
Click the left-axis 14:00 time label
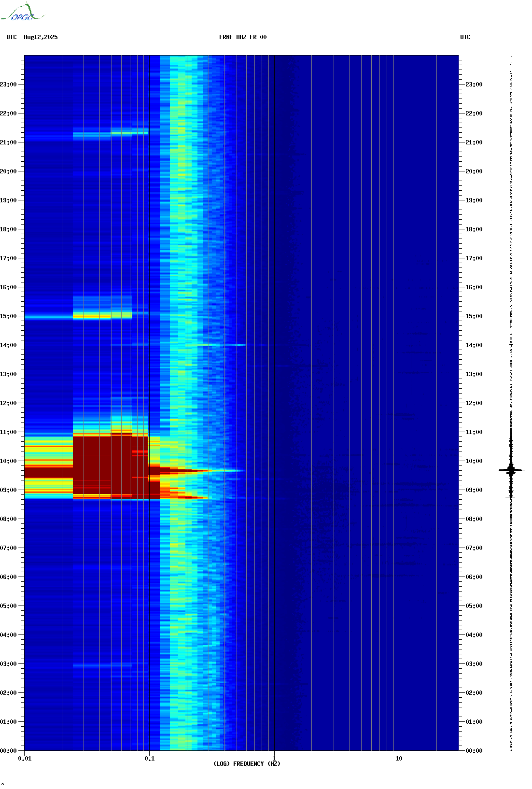coord(8,345)
